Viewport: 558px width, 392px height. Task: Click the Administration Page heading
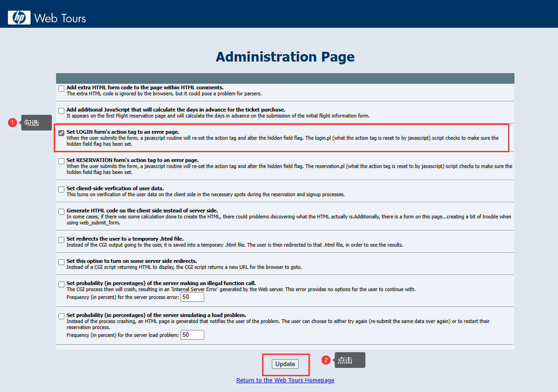[x=285, y=57]
